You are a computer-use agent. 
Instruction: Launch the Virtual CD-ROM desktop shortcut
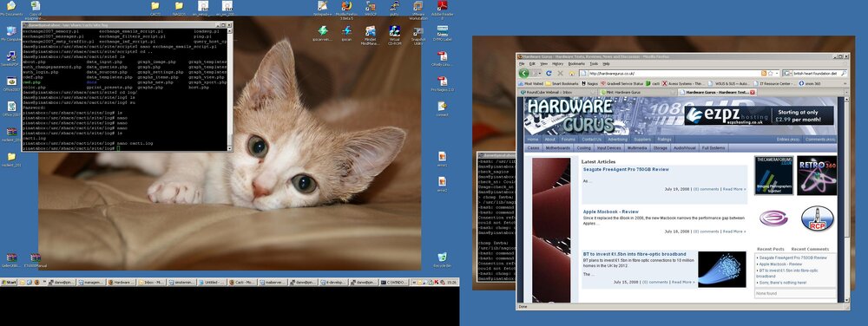(394, 35)
